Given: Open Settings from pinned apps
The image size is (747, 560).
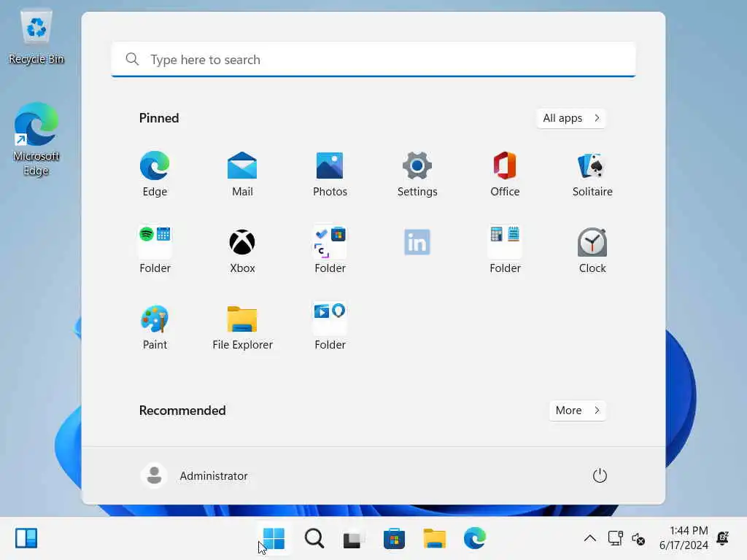Looking at the screenshot, I should click(417, 174).
